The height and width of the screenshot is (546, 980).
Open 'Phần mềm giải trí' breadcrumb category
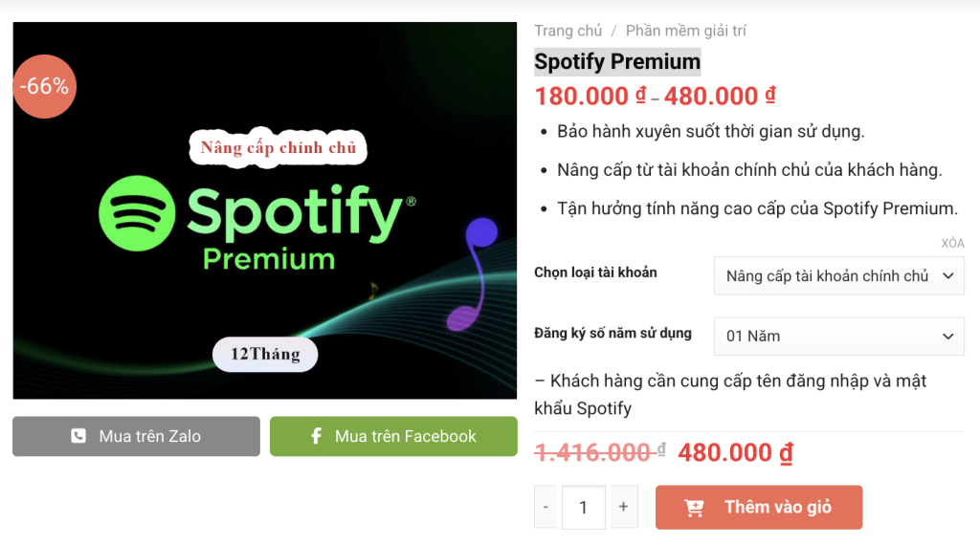685,31
